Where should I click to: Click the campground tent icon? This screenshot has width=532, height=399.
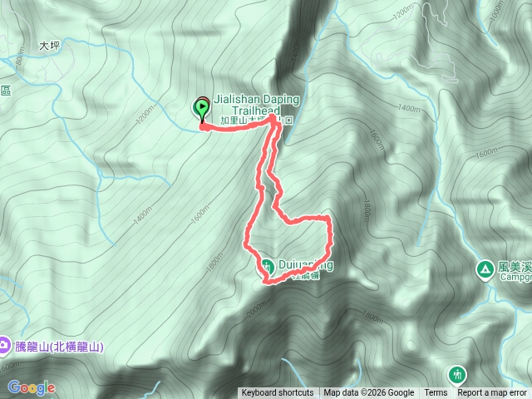[x=485, y=270]
